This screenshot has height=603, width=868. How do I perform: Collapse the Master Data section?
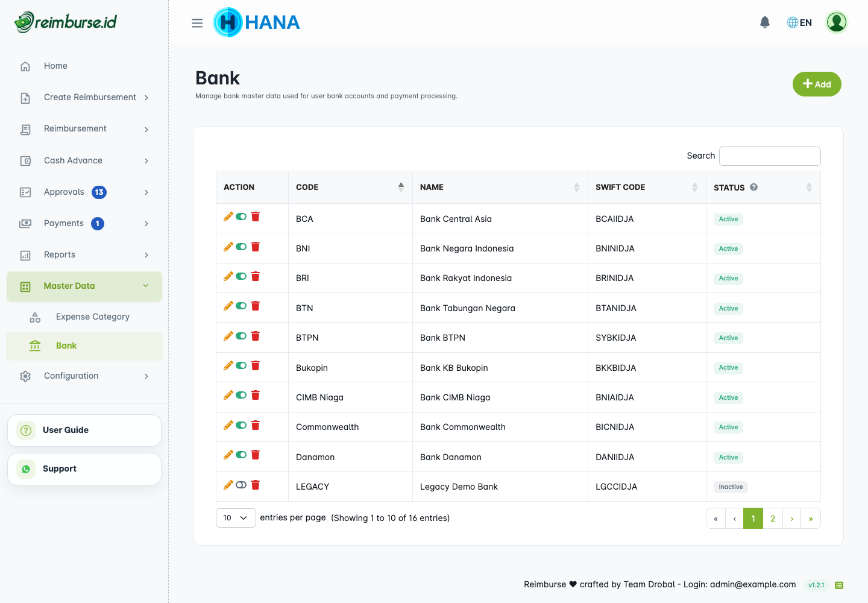(84, 286)
